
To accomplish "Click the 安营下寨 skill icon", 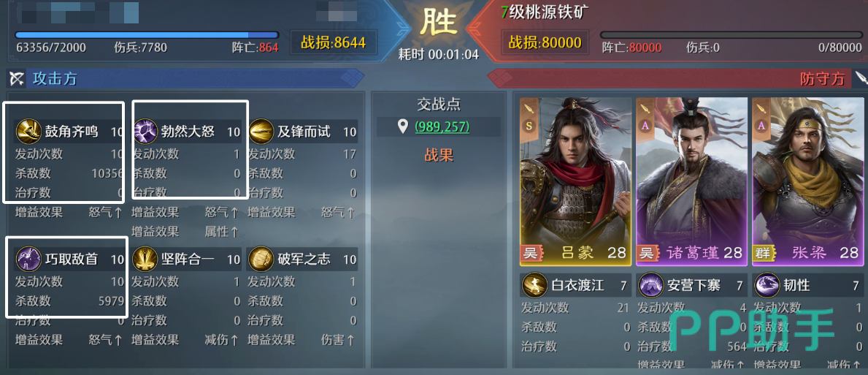I will [652, 285].
